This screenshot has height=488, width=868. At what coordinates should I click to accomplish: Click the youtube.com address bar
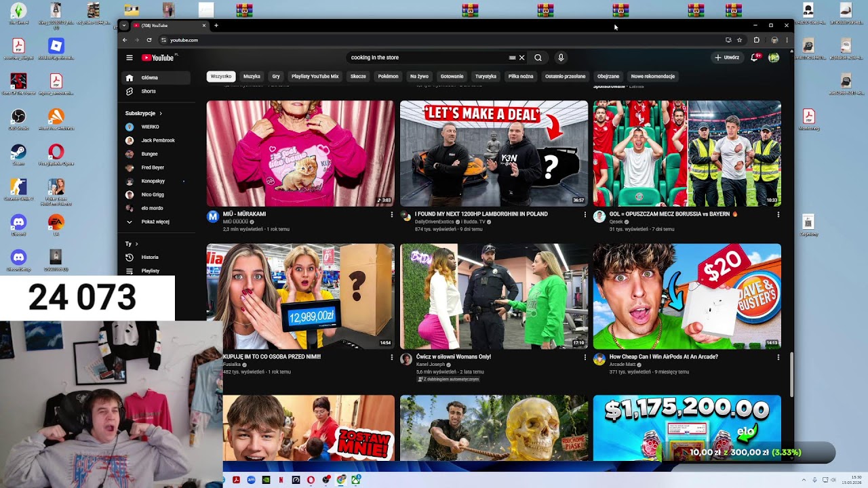[x=441, y=40]
